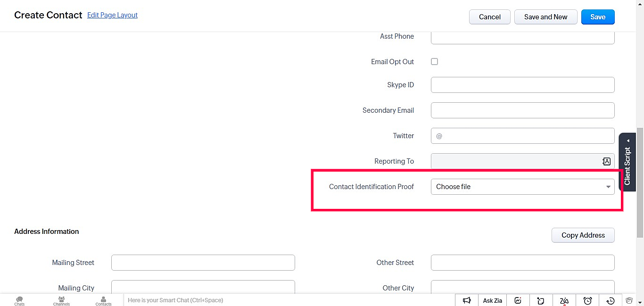Open Chats in the bottom bar

click(19, 300)
